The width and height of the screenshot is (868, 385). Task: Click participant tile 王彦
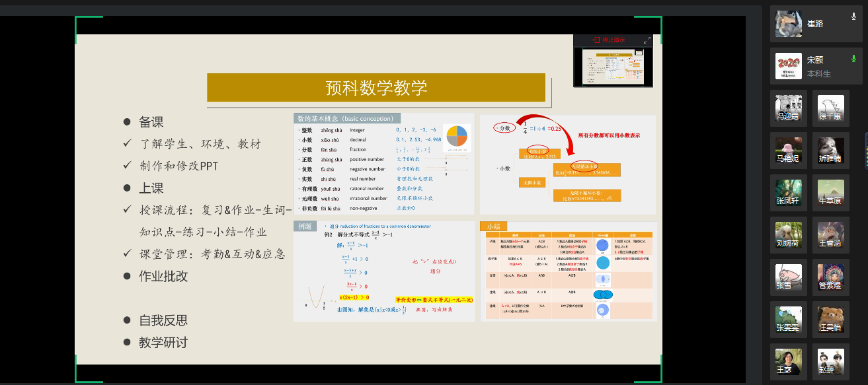pyautogui.click(x=789, y=362)
